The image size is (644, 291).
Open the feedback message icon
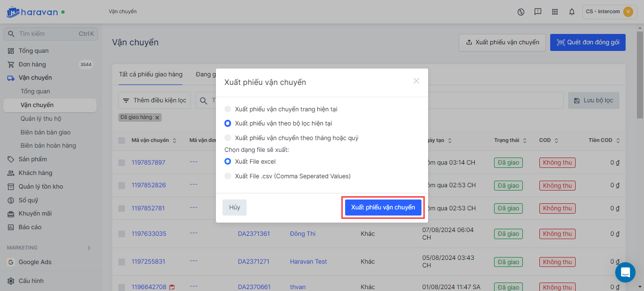tap(538, 12)
